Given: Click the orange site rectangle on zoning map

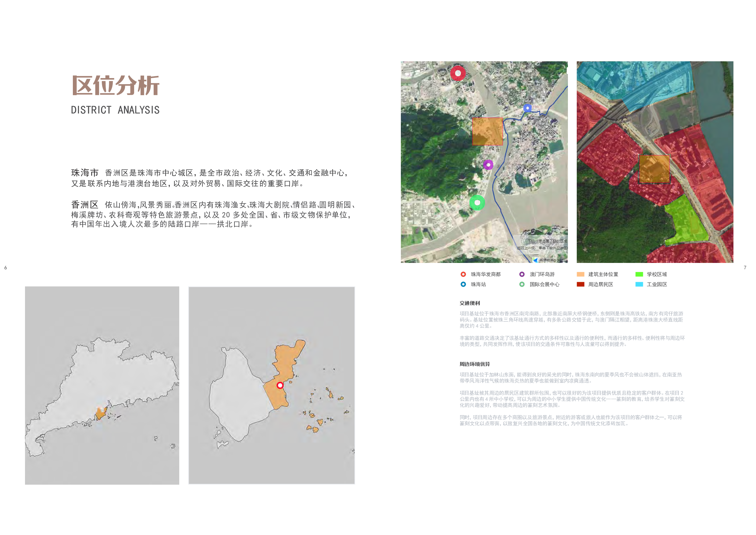Looking at the screenshot, I should (x=654, y=169).
